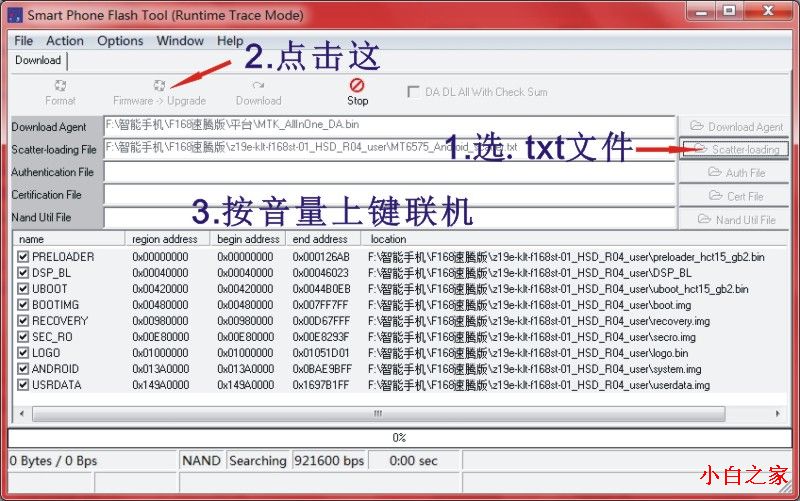Click the region address column header
Screen dimensions: 800x501
tap(167, 239)
